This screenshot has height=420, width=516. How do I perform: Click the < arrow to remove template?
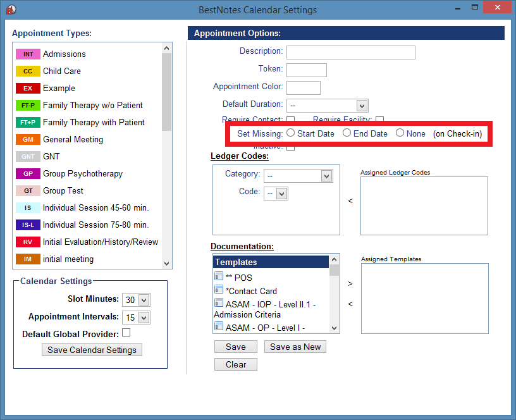[350, 304]
